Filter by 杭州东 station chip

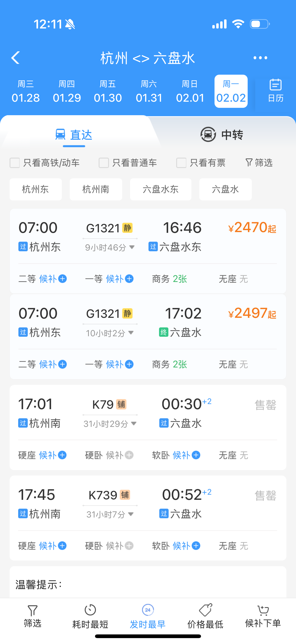tap(36, 189)
